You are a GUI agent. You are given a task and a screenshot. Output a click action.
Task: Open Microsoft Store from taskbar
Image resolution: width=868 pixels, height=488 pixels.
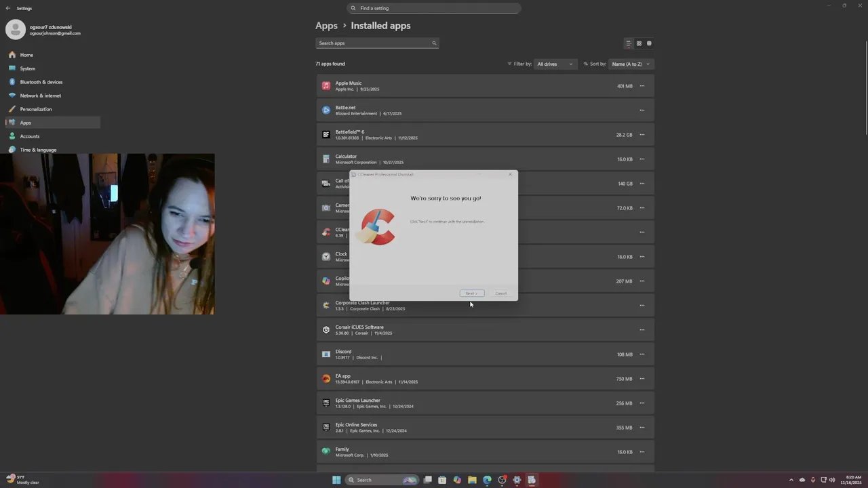click(442, 480)
